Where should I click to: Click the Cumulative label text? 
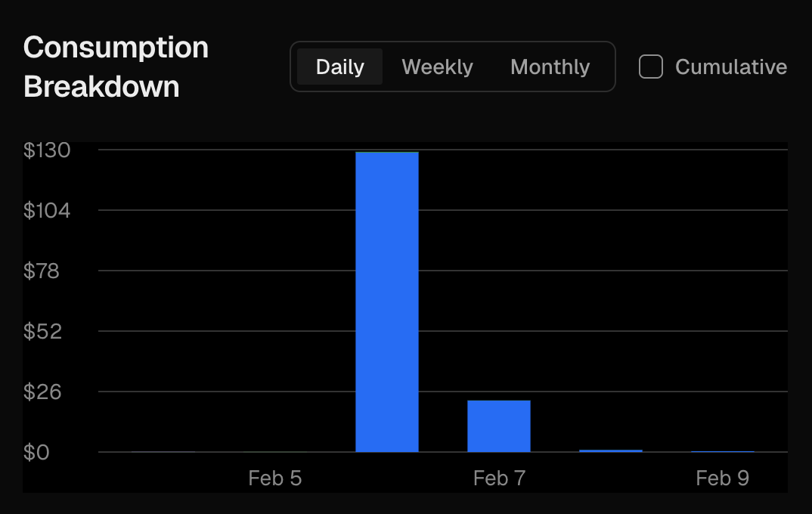(730, 67)
